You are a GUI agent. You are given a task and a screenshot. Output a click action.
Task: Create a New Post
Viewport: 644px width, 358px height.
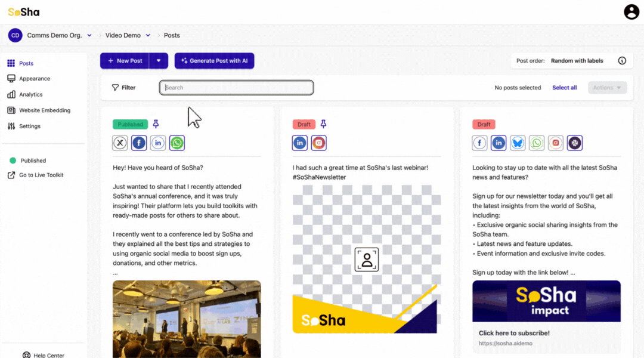[125, 61]
